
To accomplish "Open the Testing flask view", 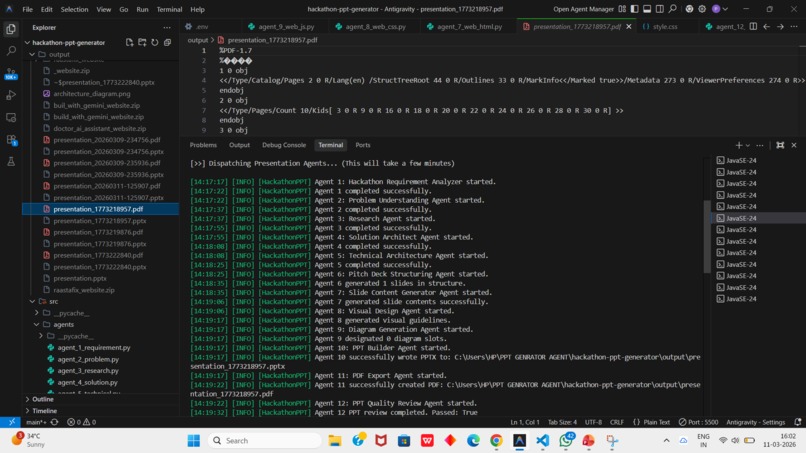I will [11, 161].
